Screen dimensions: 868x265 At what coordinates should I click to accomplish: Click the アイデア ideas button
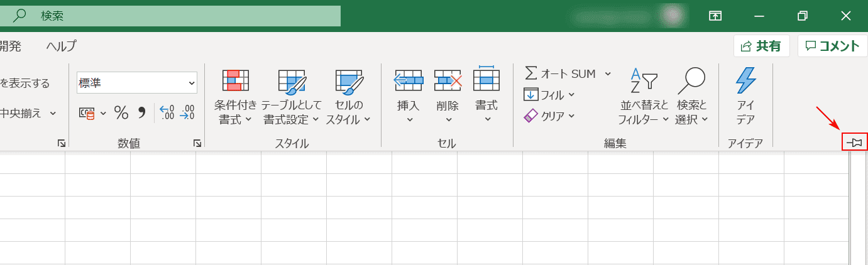(745, 97)
